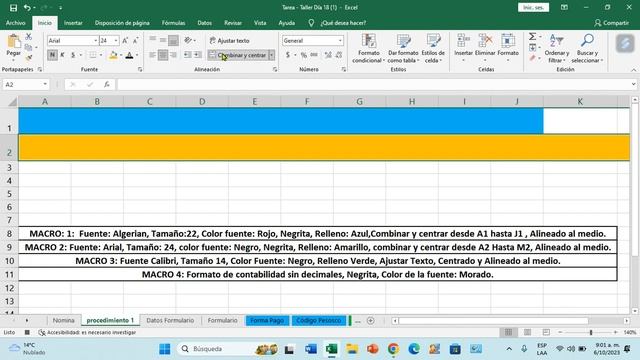
Task: Click the increase decimals icon
Action: 328,55
